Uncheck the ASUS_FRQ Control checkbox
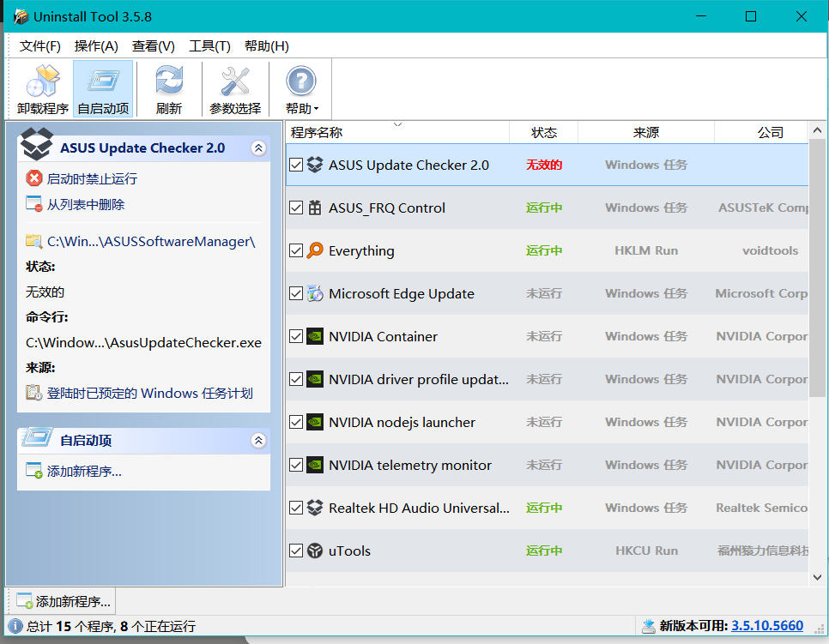Screen dimensions: 829x644 pos(296,208)
